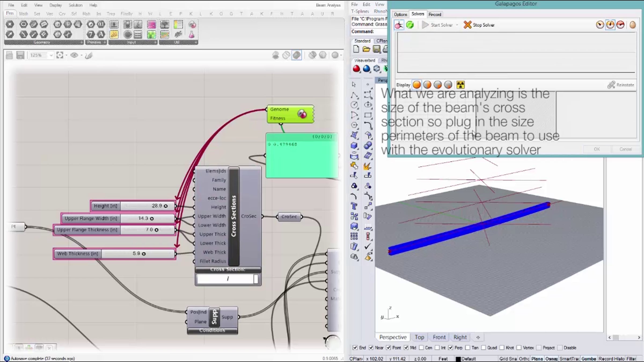Click the Rhino explode tool icon
Image resolution: width=644 pixels, height=362 pixels.
tap(367, 166)
